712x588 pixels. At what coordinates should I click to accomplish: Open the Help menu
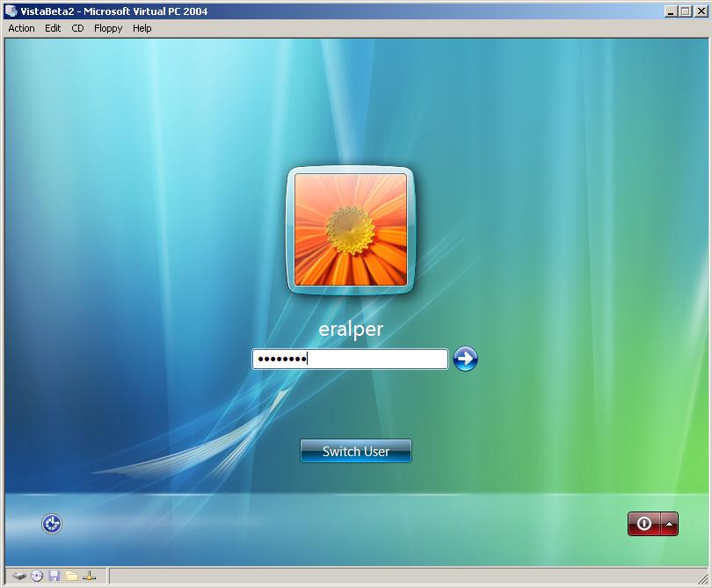click(142, 28)
